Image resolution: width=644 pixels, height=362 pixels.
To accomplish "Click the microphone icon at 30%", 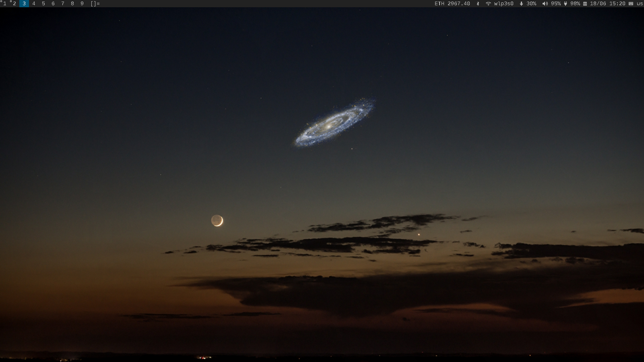I will pyautogui.click(x=521, y=4).
